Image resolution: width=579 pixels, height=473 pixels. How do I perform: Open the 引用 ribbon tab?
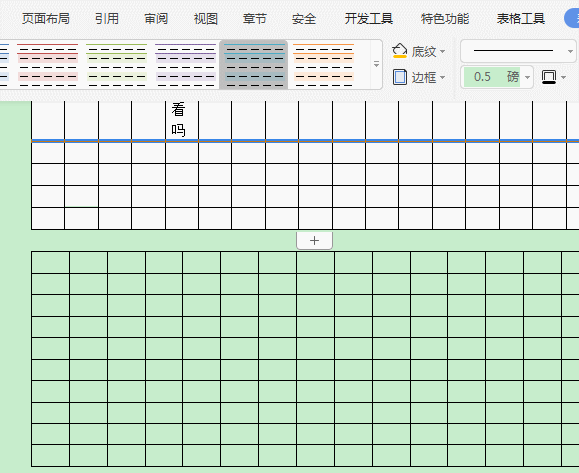107,18
